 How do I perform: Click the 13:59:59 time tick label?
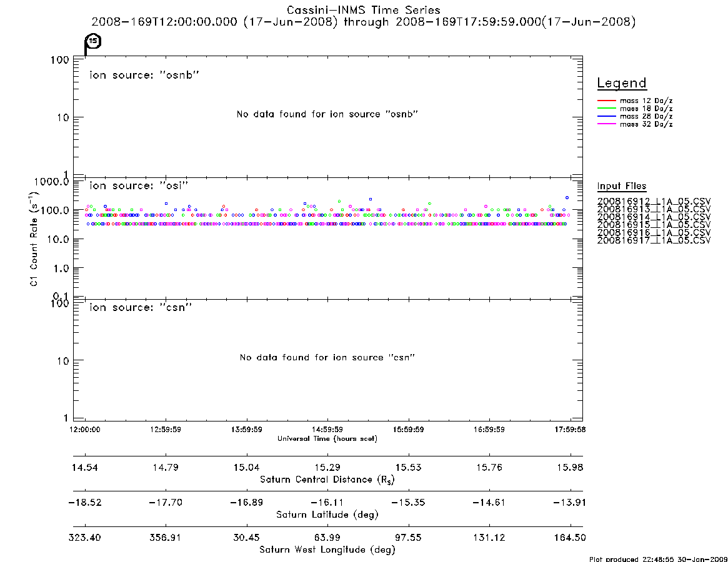tap(247, 430)
